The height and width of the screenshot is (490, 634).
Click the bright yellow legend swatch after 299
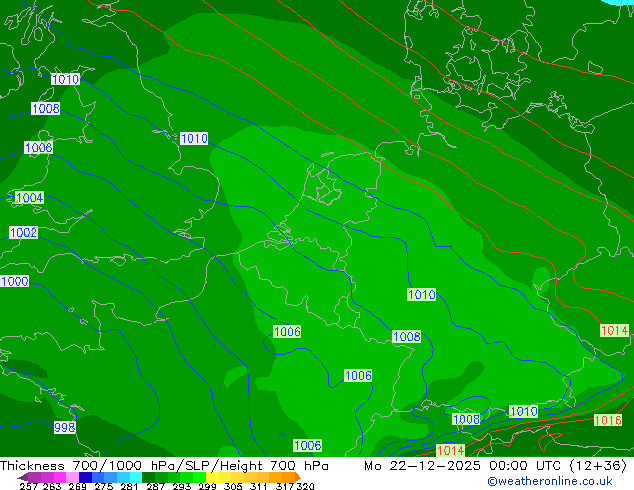click(x=212, y=477)
